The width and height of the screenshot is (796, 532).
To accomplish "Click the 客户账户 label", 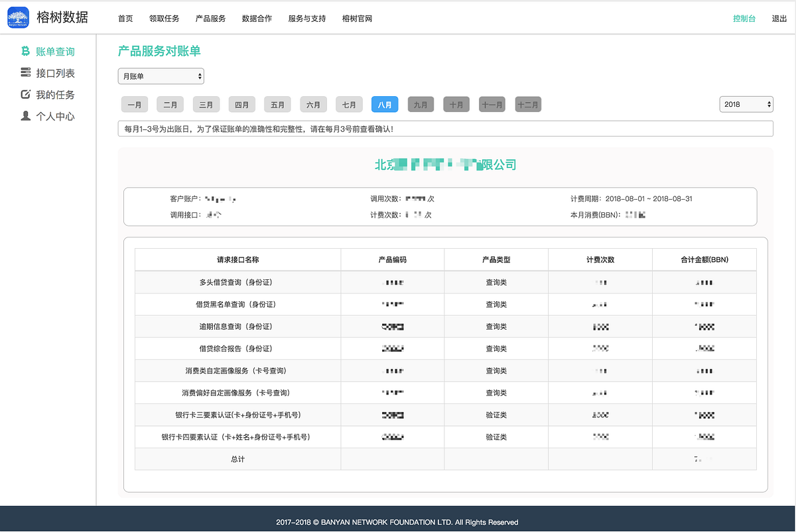I will (185, 198).
